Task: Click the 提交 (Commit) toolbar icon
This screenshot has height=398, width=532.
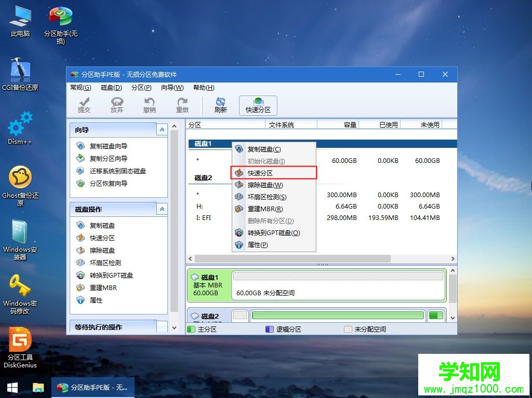Action: pyautogui.click(x=84, y=105)
